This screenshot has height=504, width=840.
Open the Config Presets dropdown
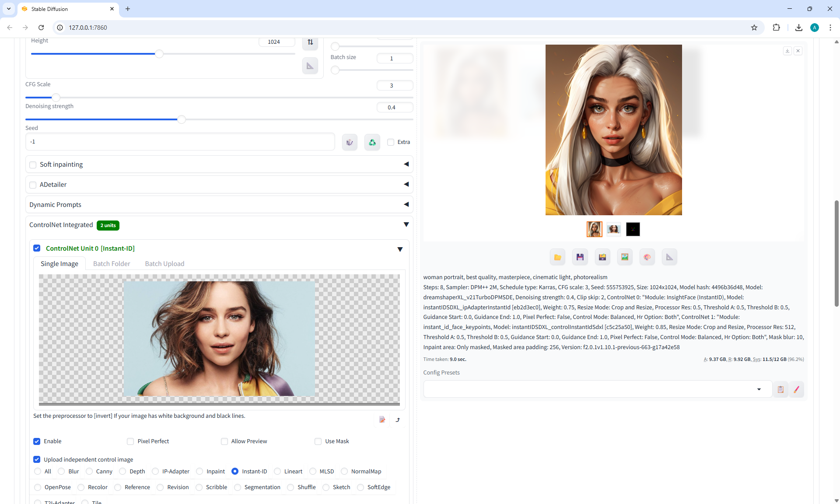[759, 389]
